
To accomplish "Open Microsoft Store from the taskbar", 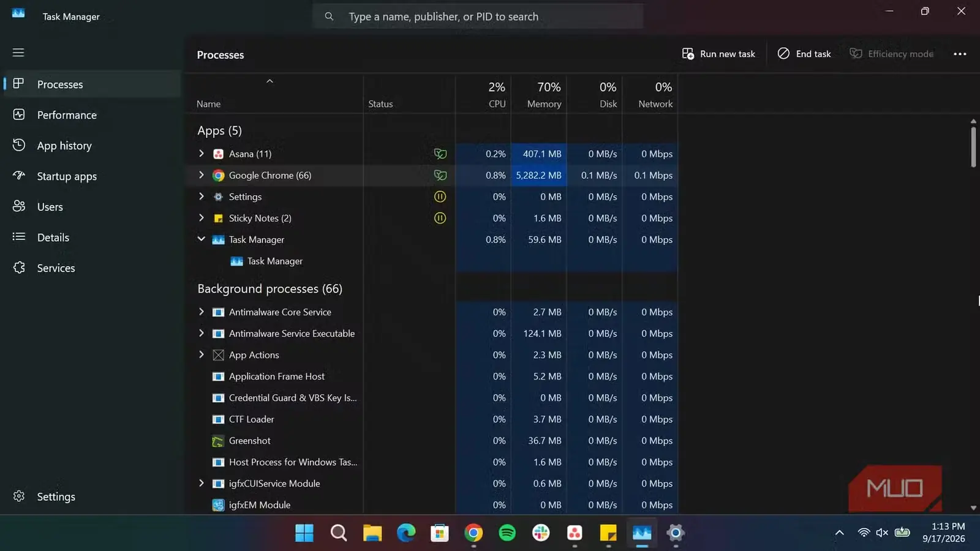I will (440, 533).
